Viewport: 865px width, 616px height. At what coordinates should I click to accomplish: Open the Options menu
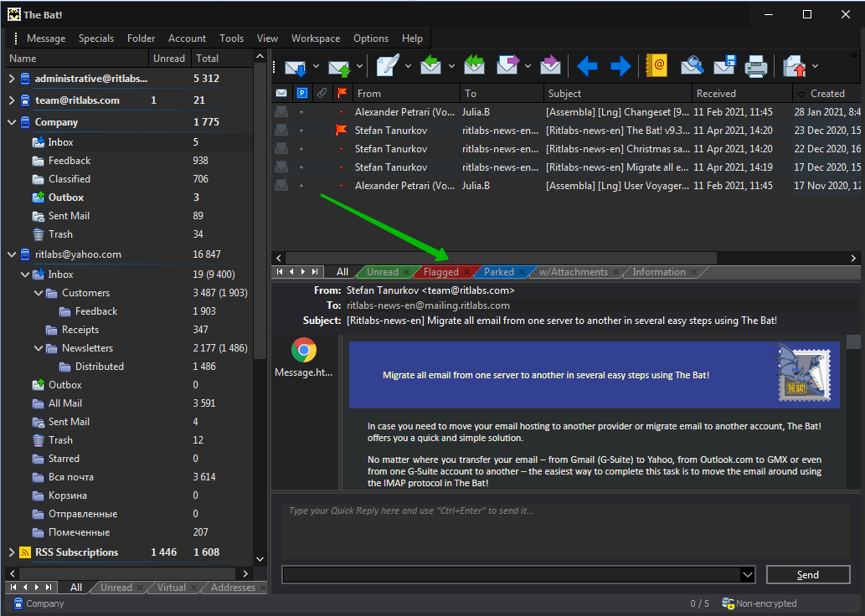click(x=371, y=38)
